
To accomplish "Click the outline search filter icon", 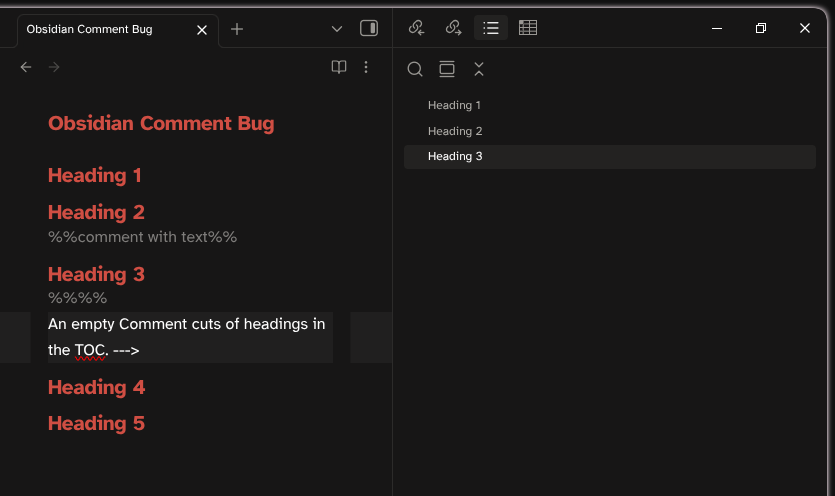I will pyautogui.click(x=415, y=69).
